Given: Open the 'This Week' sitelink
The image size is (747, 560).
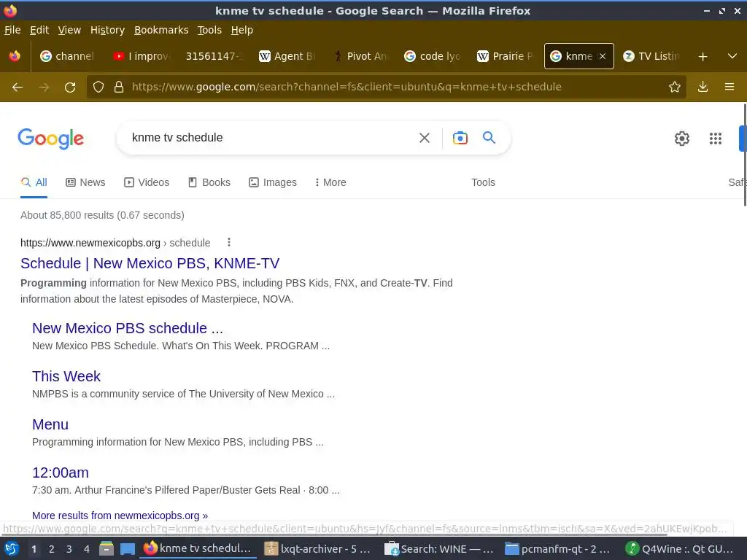Looking at the screenshot, I should 66,377.
